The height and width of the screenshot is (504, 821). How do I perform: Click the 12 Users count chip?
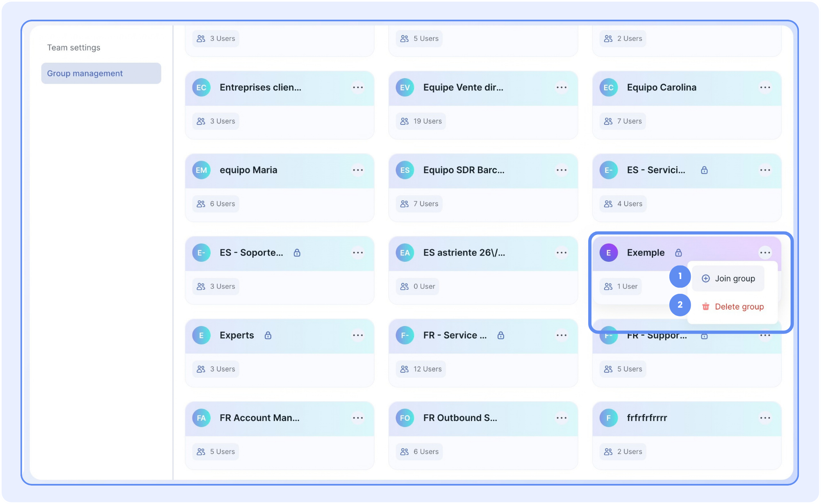[x=421, y=369]
